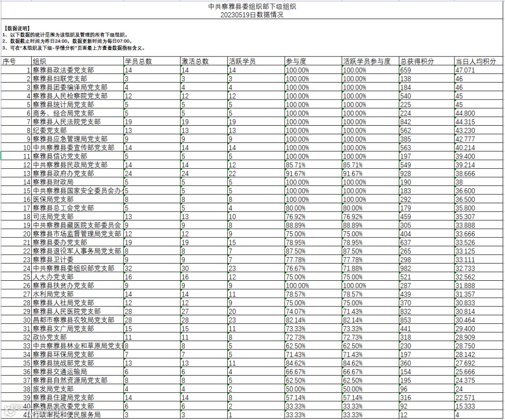
Task: Click the cell 司法局党支部
Action: tap(78, 216)
